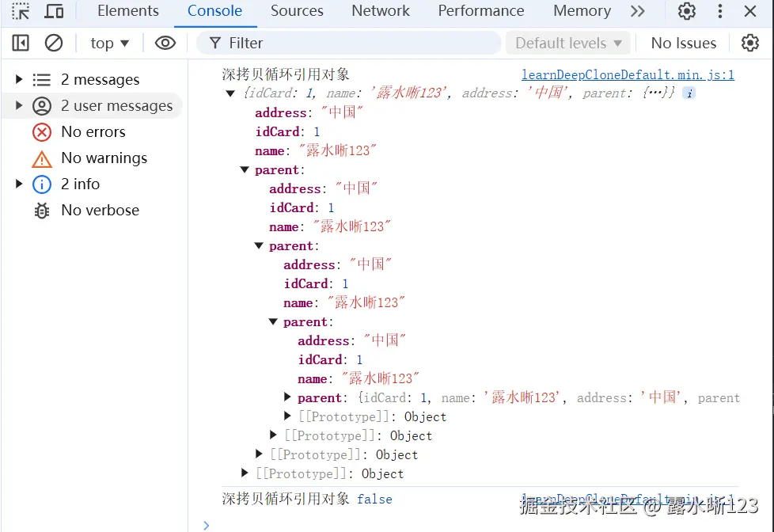
Task: Show more tabs with the double chevron
Action: coord(638,11)
